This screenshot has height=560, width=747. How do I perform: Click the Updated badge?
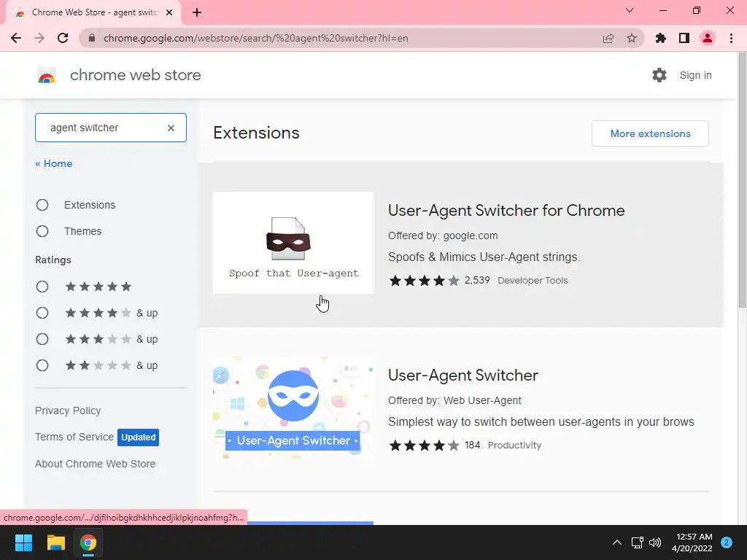(138, 437)
